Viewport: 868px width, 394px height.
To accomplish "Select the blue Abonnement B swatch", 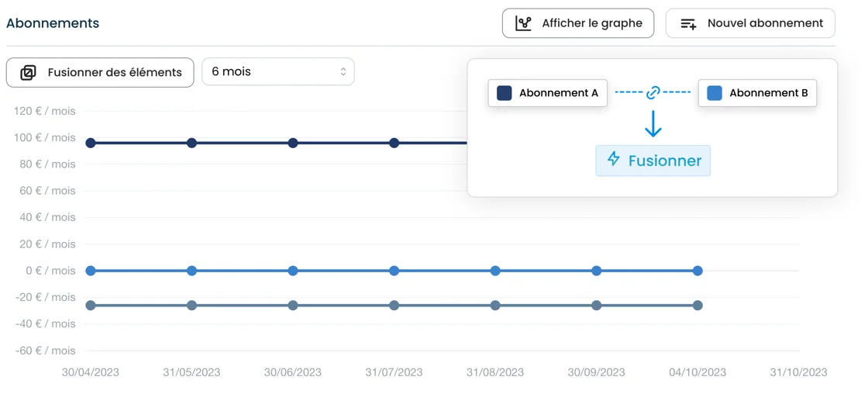I will pyautogui.click(x=715, y=93).
